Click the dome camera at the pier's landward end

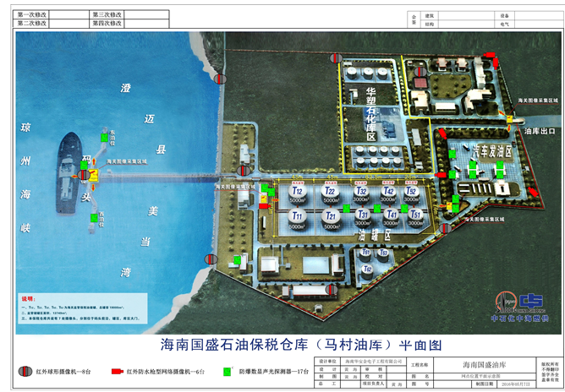[244, 171]
